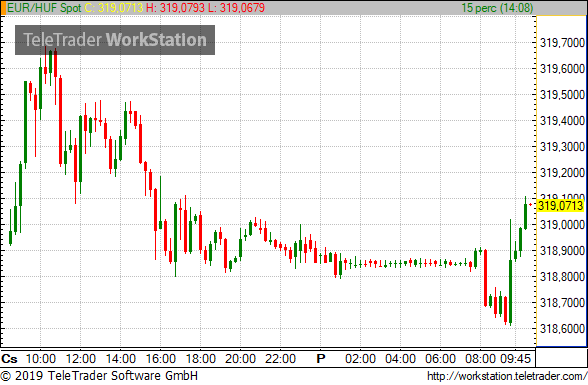Screen dimensions: 588x385
Task: Select the yellow 319,0713 current price tag
Action: pos(560,206)
